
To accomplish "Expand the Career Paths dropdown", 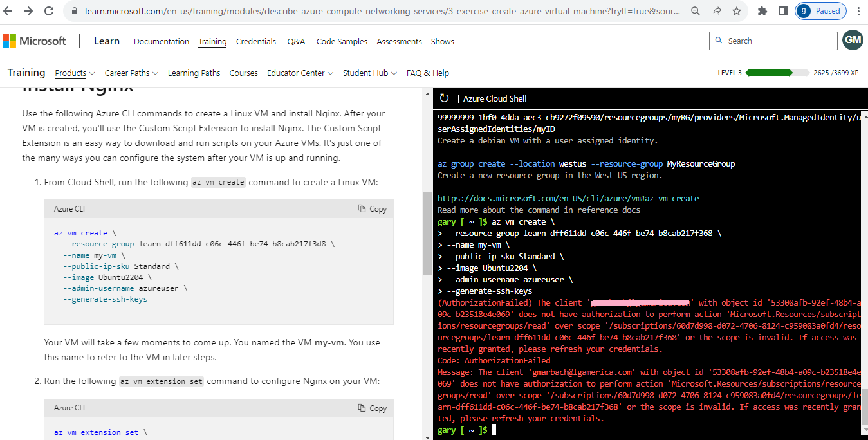I will [131, 73].
